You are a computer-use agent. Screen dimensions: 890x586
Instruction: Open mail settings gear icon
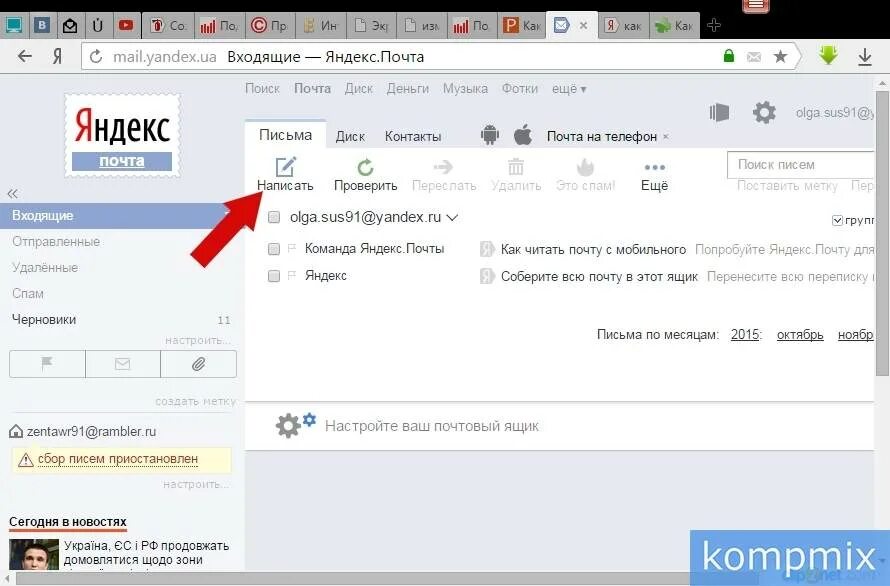point(764,112)
